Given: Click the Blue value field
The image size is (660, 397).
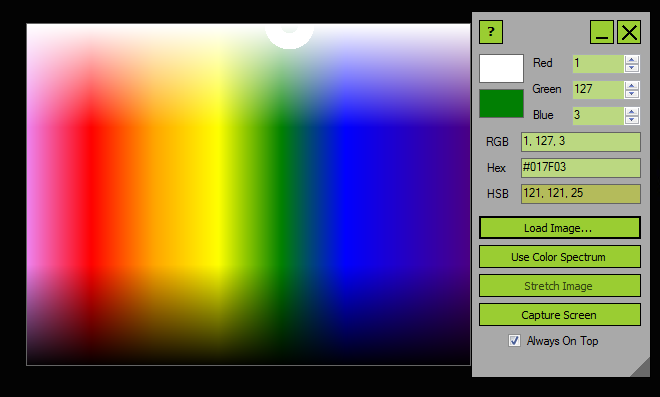Looking at the screenshot, I should point(598,115).
